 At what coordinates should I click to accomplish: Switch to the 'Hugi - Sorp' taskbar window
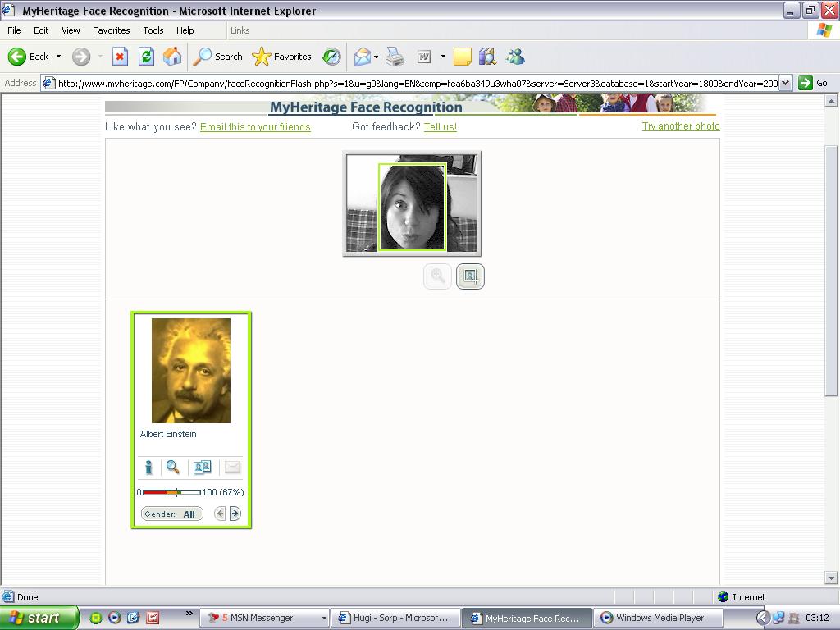395,618
